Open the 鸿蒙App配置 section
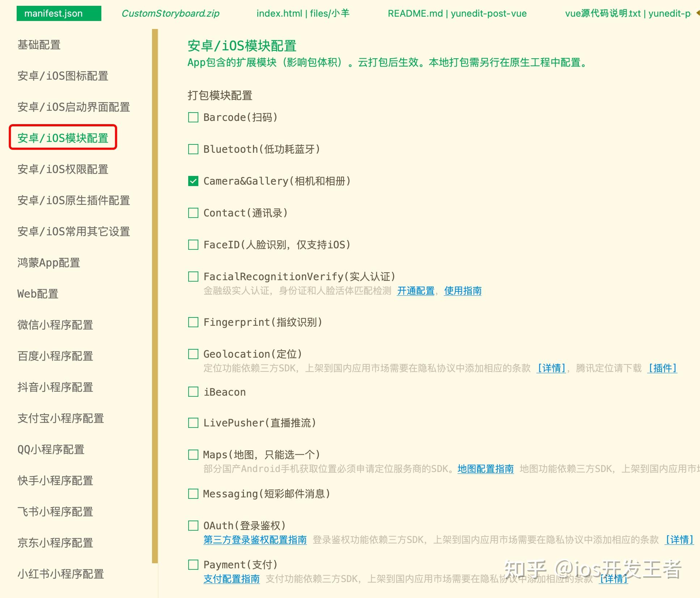Screen dimensions: 700x598 (49, 262)
